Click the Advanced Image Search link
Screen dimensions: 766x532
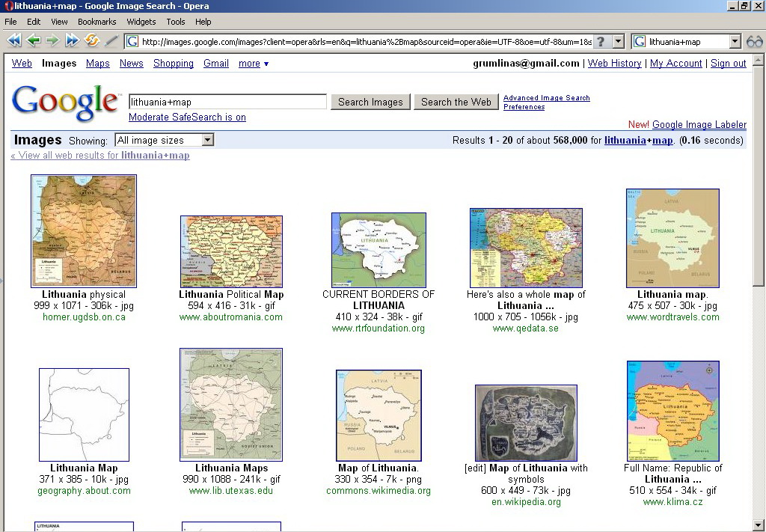pyautogui.click(x=546, y=98)
